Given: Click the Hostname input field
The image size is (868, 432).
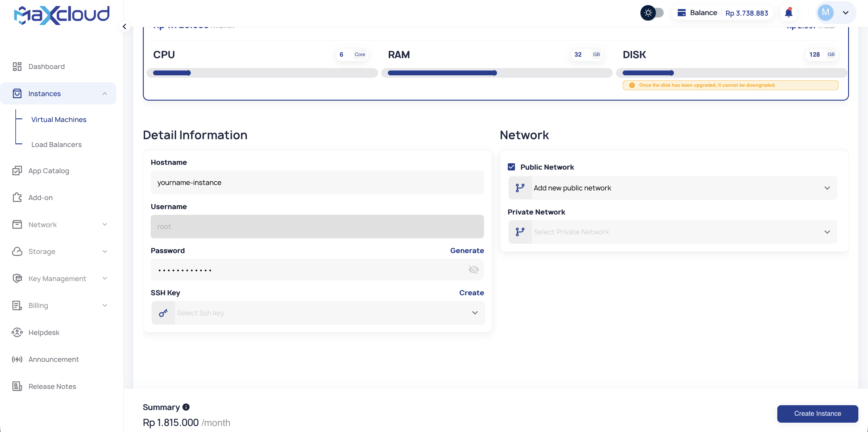Looking at the screenshot, I should click(317, 182).
